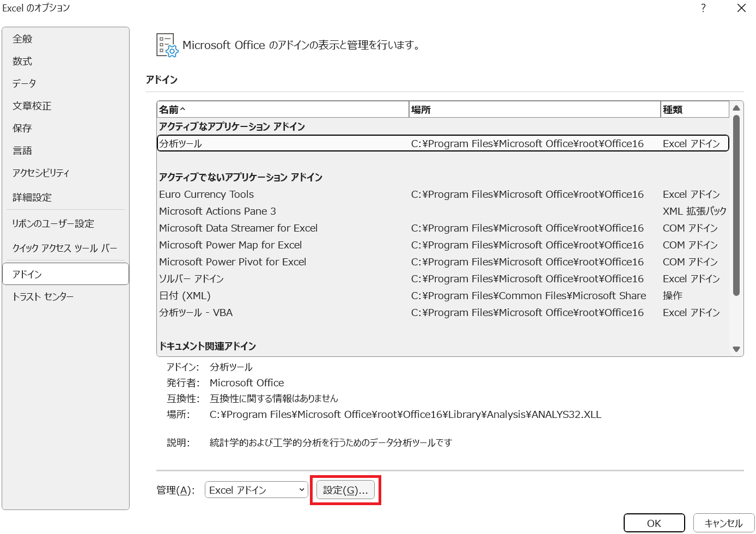Screen dimensions: 756x534
Task: Select the アドイン category
Action: pos(65,274)
